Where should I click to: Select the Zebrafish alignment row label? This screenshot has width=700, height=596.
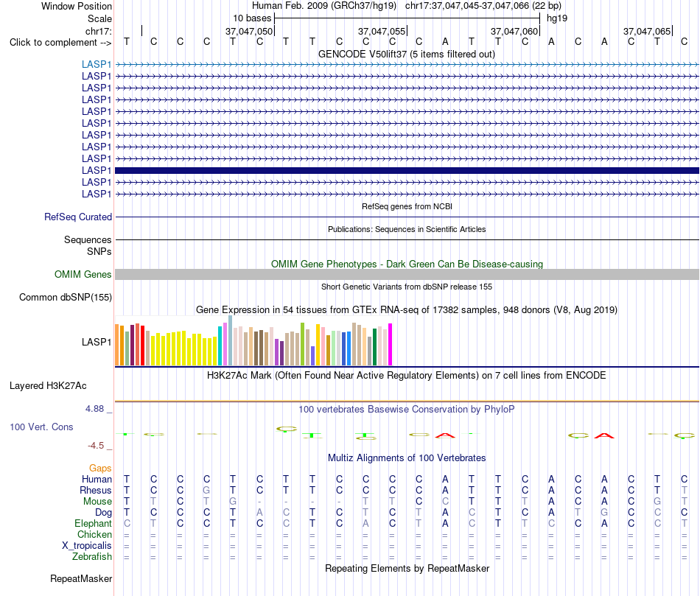click(92, 557)
